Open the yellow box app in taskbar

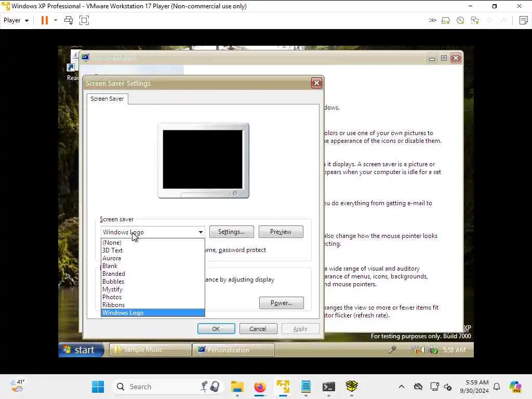tap(352, 386)
